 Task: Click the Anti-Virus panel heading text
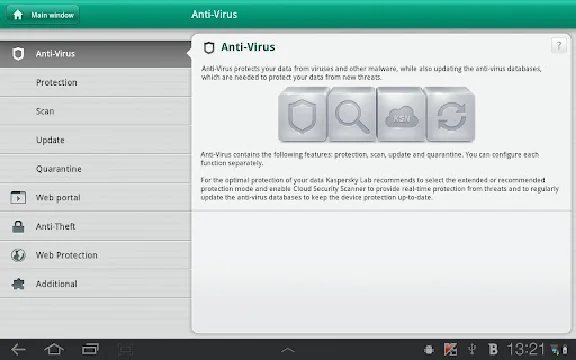(248, 47)
